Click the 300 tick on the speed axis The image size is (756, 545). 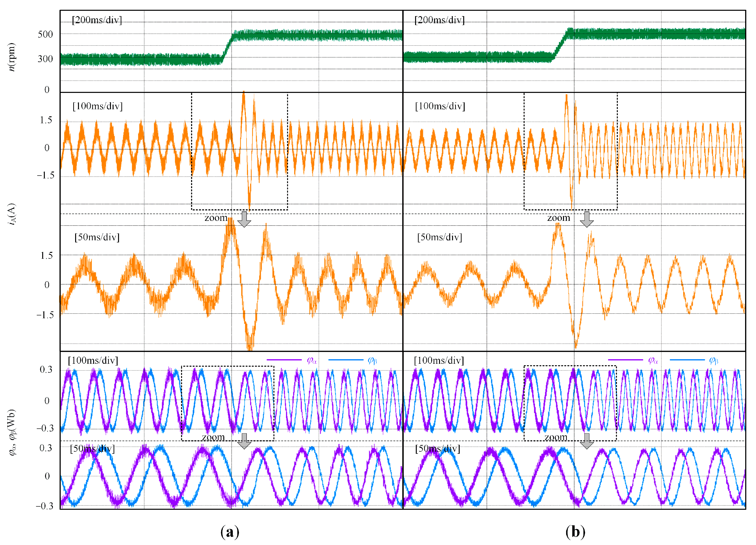coord(45,59)
